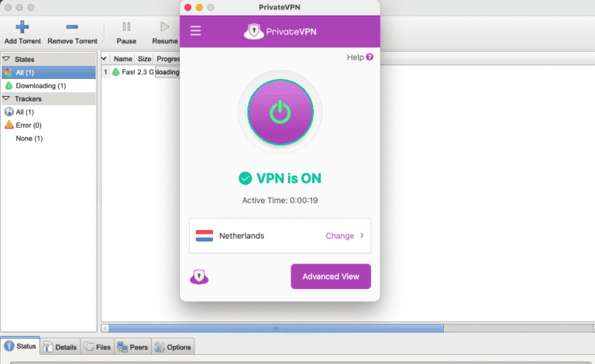Switch to the Peers tab
The height and width of the screenshot is (364, 595).
pyautogui.click(x=132, y=347)
